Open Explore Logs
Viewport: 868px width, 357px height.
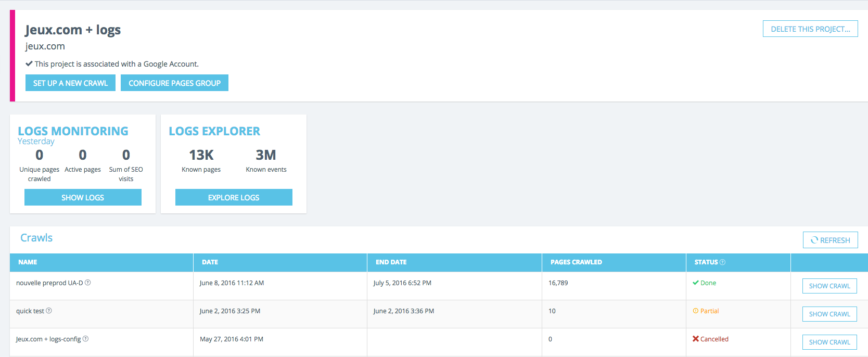click(234, 197)
